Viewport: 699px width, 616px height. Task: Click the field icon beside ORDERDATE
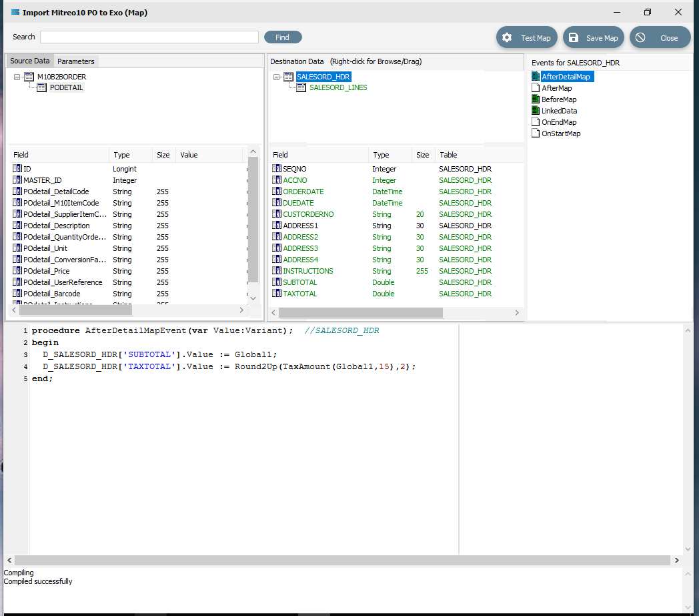tap(277, 192)
